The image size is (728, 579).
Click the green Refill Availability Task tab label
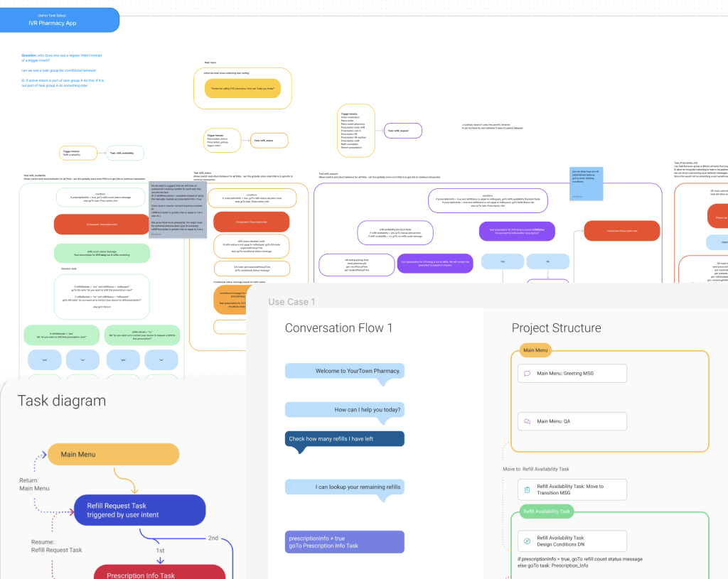click(x=547, y=512)
